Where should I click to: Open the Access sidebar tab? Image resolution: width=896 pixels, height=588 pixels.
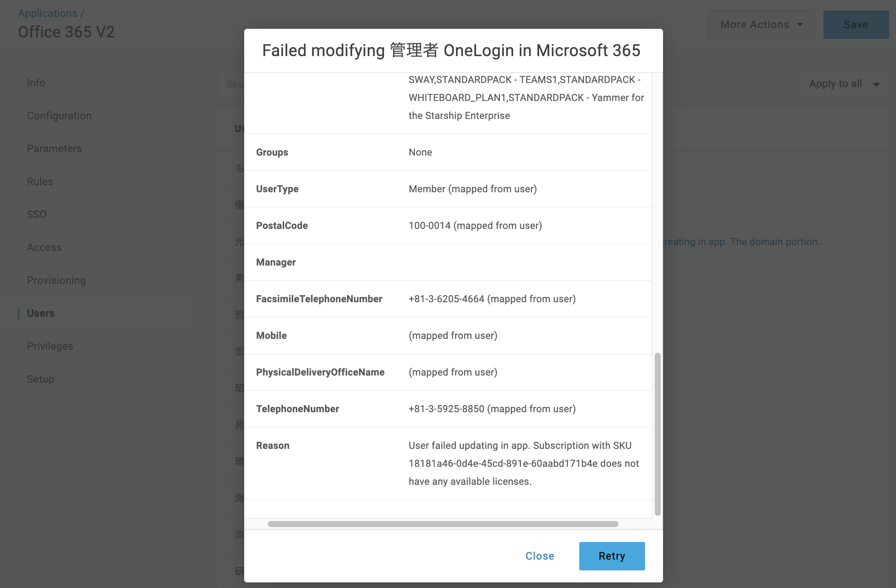[x=44, y=247]
